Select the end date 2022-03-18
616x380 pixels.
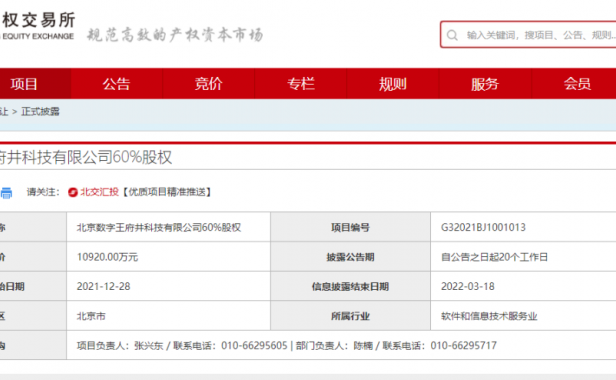[x=468, y=286]
